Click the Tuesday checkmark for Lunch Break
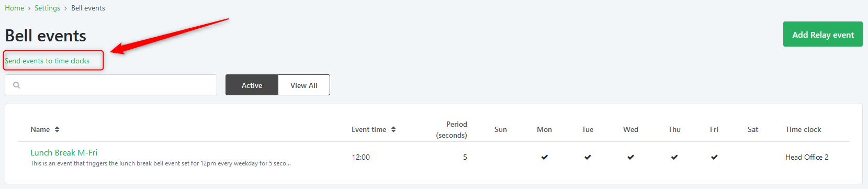Image resolution: width=868 pixels, height=189 pixels. (588, 157)
